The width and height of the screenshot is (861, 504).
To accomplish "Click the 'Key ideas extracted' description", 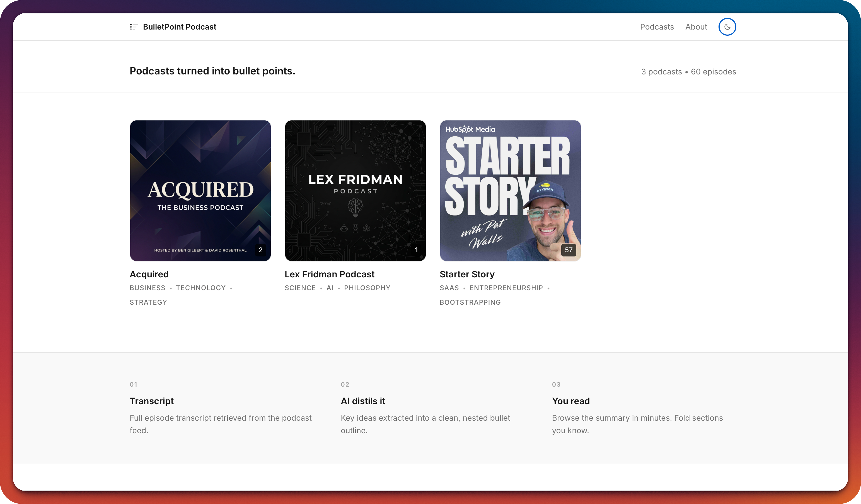I will click(x=425, y=424).
